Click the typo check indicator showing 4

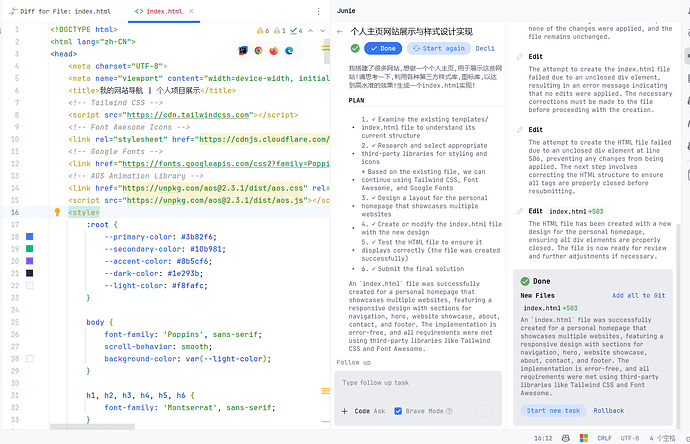(296, 30)
